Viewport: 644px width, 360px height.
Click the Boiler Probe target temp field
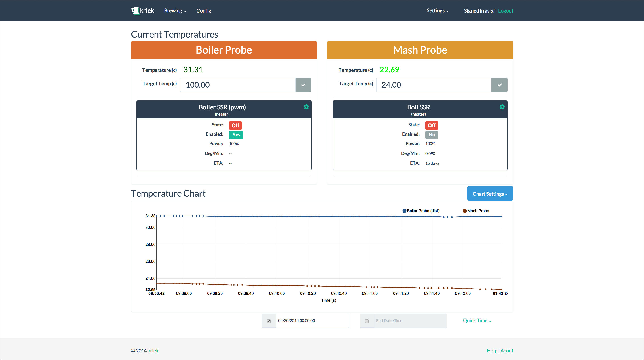[237, 85]
